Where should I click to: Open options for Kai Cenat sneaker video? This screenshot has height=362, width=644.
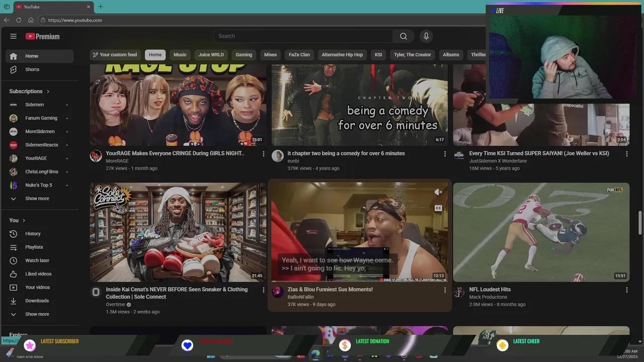pos(263,290)
